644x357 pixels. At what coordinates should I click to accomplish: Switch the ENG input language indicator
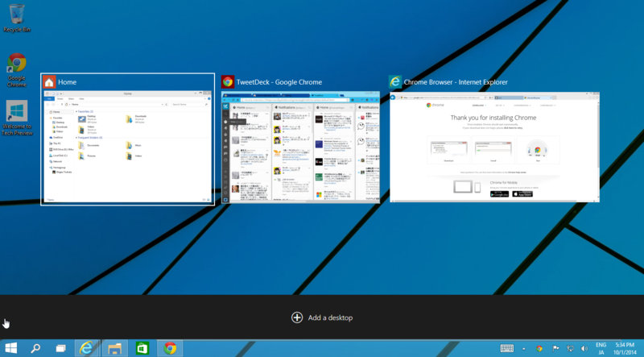click(x=601, y=349)
